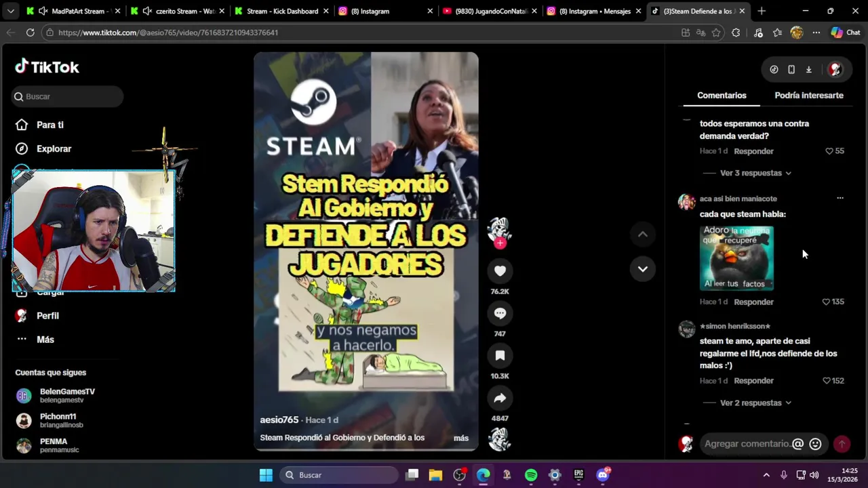The height and width of the screenshot is (488, 868).
Task: Unmute the czerito Stream tab audio icon
Action: click(147, 11)
